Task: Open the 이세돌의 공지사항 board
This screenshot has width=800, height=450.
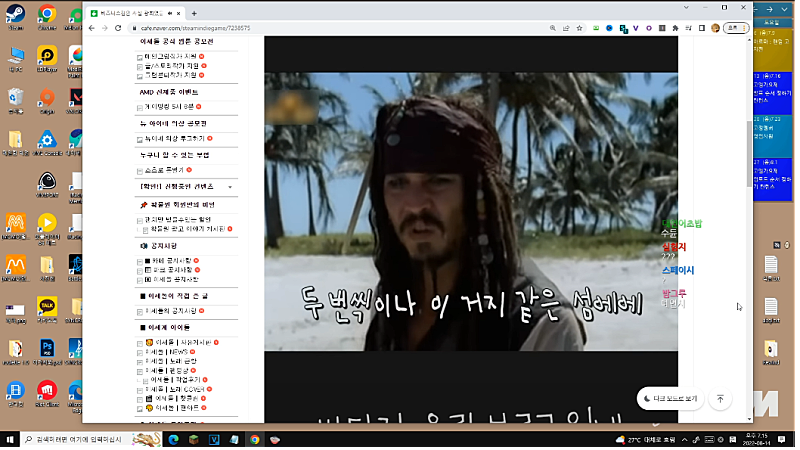Action: [171, 311]
